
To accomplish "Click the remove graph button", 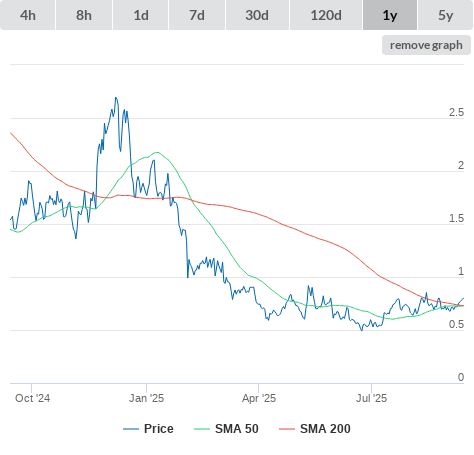I will click(x=426, y=45).
